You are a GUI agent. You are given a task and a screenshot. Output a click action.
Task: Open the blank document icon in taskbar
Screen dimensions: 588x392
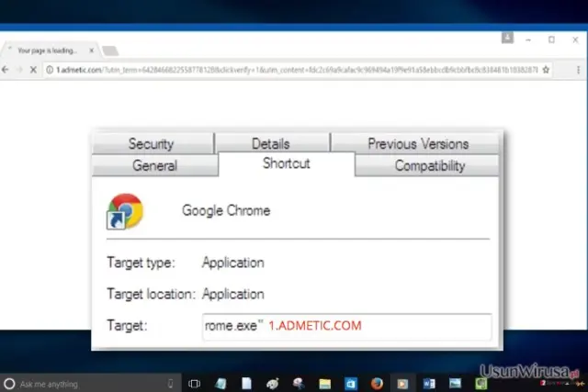click(x=246, y=384)
